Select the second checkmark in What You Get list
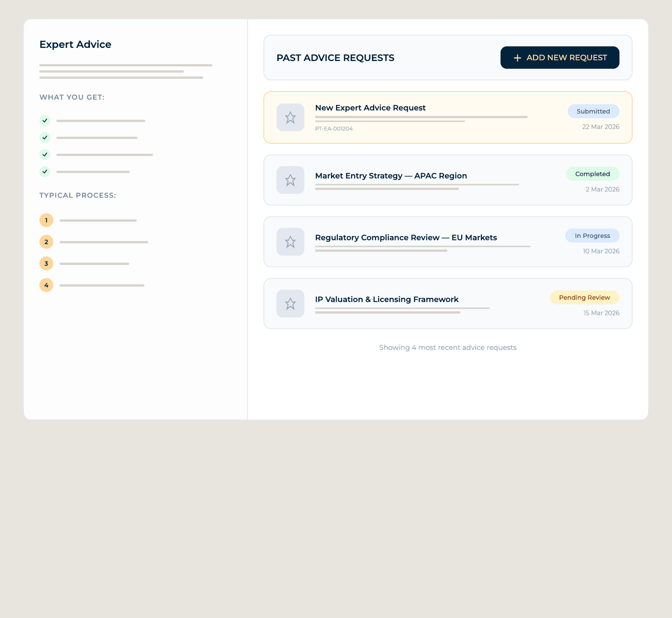The width and height of the screenshot is (672, 618). coord(45,138)
